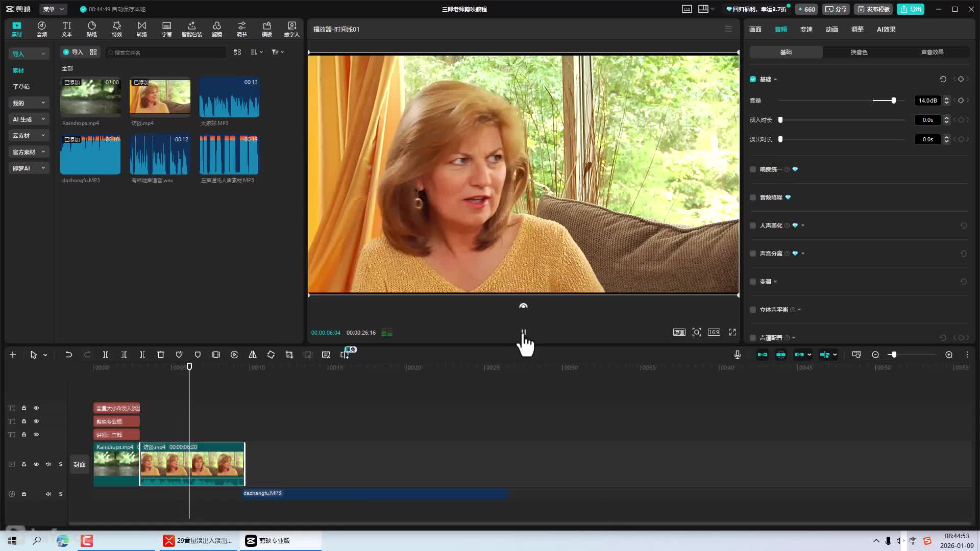Click the 封面 cover button on timeline

(79, 464)
